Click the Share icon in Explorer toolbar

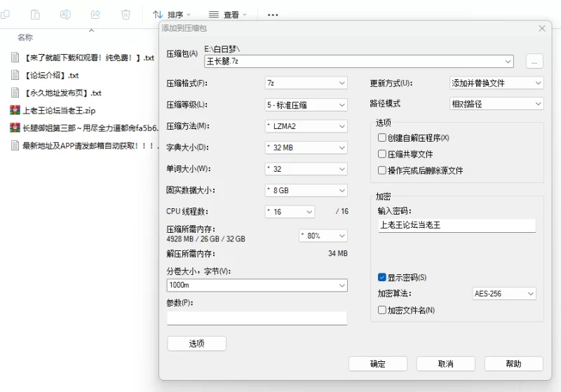[95, 14]
